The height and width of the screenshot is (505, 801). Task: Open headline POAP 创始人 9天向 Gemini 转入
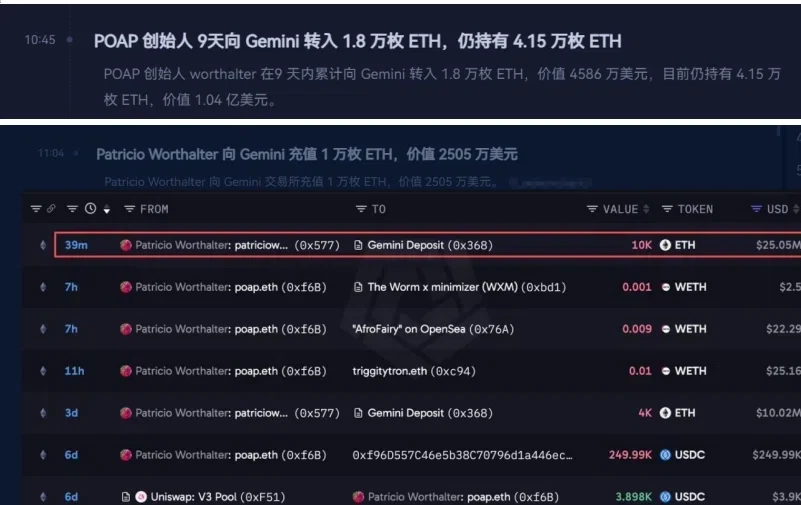[x=358, y=41]
